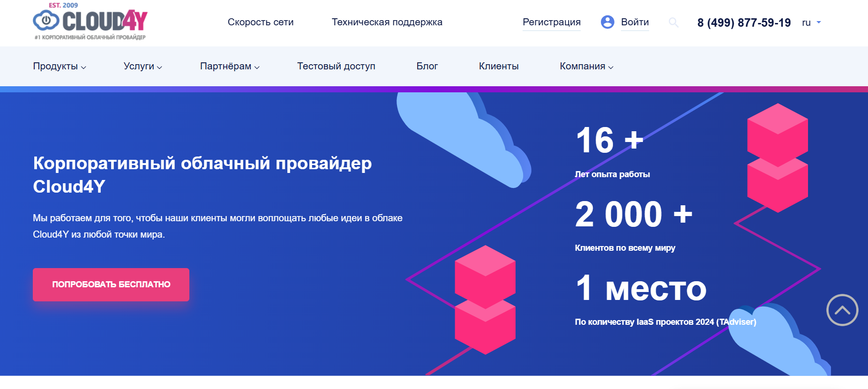Click the paragraph 'Мы работаем для того'
The height and width of the screenshot is (389, 868).
point(217,226)
